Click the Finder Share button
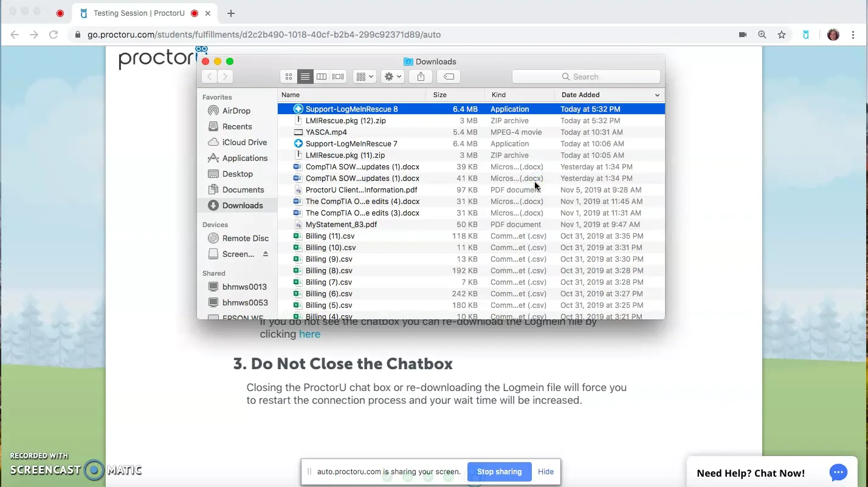 [421, 77]
